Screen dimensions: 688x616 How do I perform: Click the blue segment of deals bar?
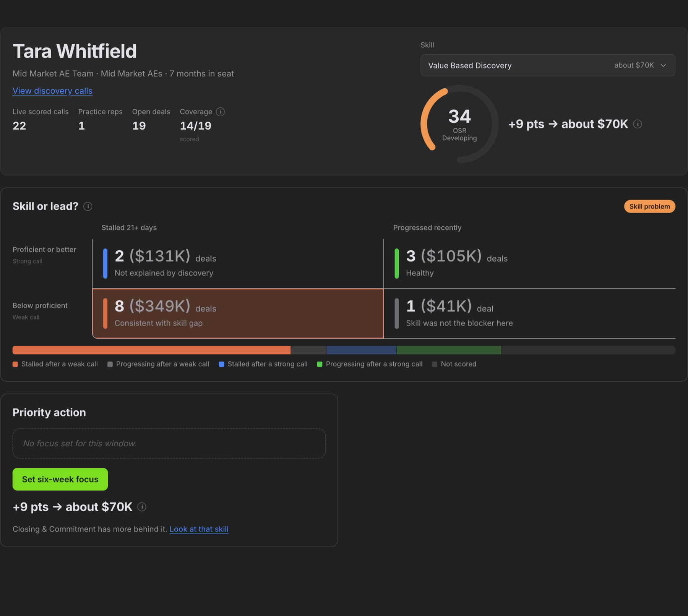(x=361, y=350)
